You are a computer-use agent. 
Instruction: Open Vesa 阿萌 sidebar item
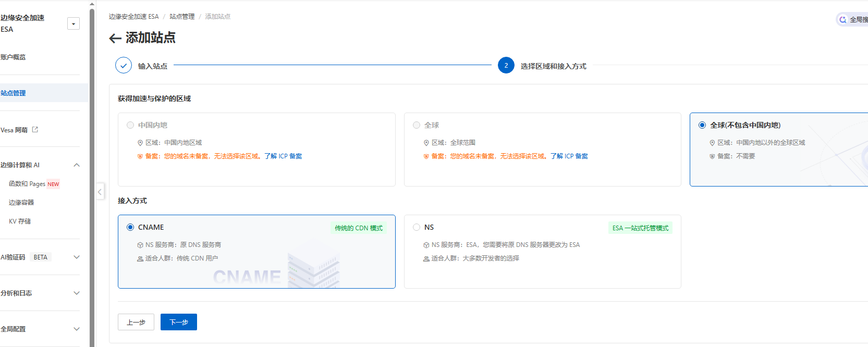(x=14, y=130)
